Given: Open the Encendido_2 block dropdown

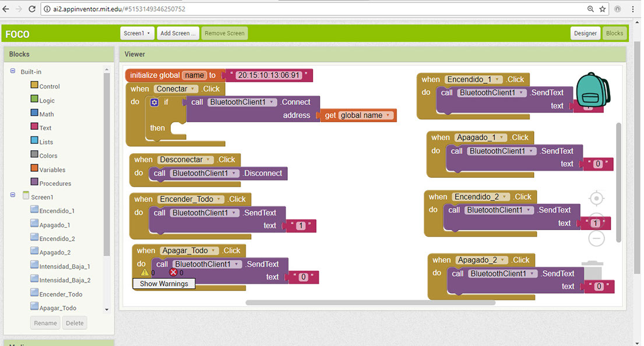Looking at the screenshot, I should pos(504,197).
